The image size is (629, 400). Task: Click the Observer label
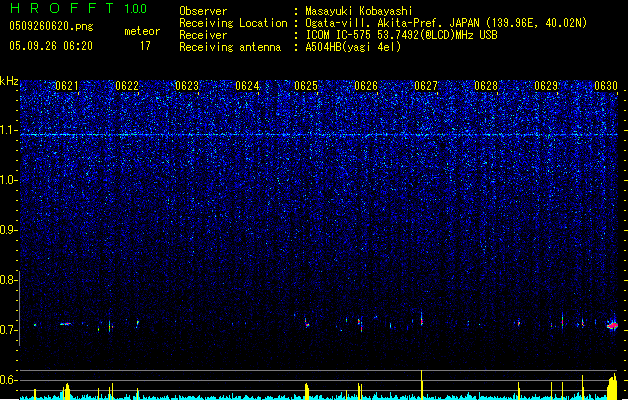coord(203,11)
